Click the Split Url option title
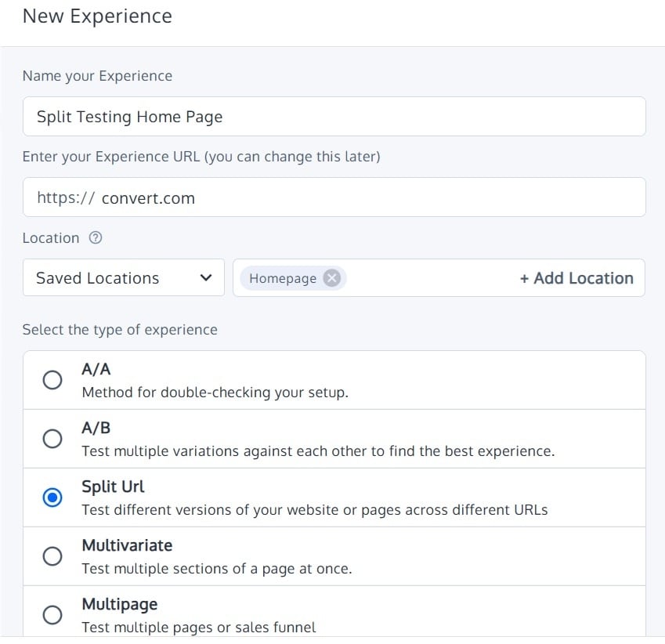Screen dimensions: 665x644 pos(113,487)
